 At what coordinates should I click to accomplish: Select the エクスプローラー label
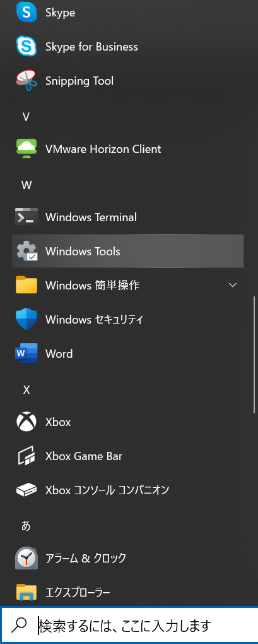(x=78, y=593)
